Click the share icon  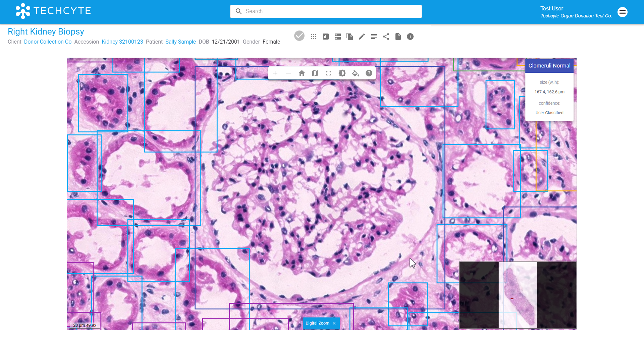386,37
